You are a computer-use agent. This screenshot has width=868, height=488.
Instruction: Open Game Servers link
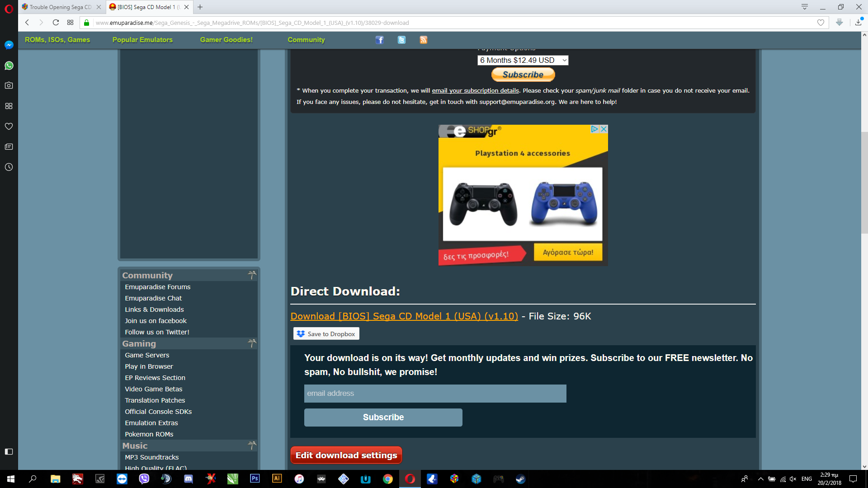coord(147,355)
